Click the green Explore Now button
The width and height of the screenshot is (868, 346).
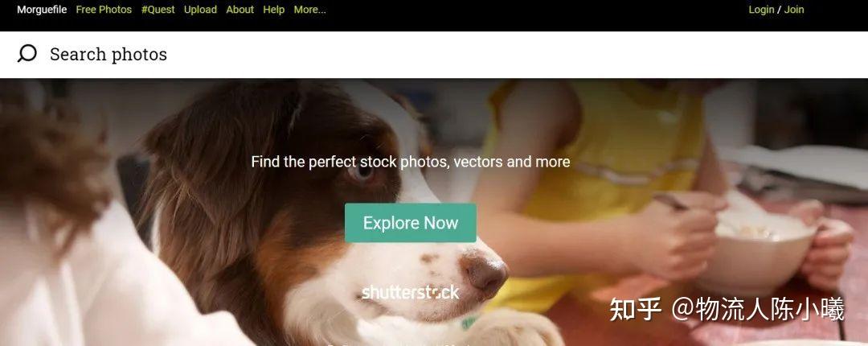(x=410, y=223)
